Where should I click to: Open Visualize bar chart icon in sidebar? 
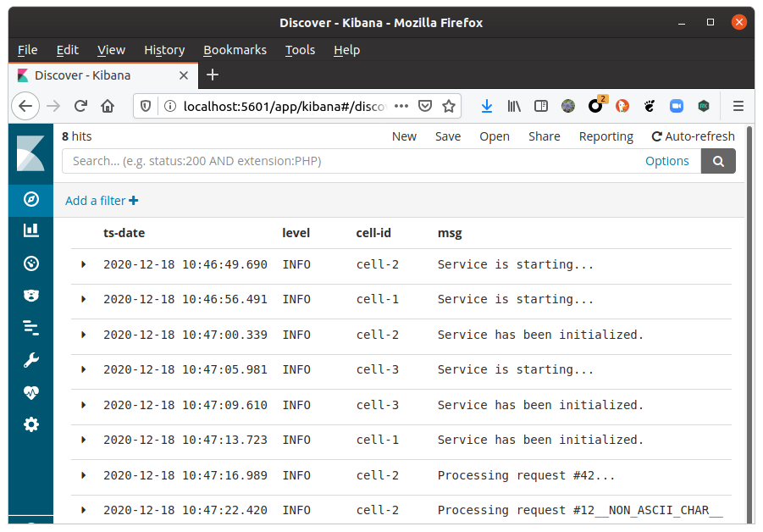pos(31,230)
